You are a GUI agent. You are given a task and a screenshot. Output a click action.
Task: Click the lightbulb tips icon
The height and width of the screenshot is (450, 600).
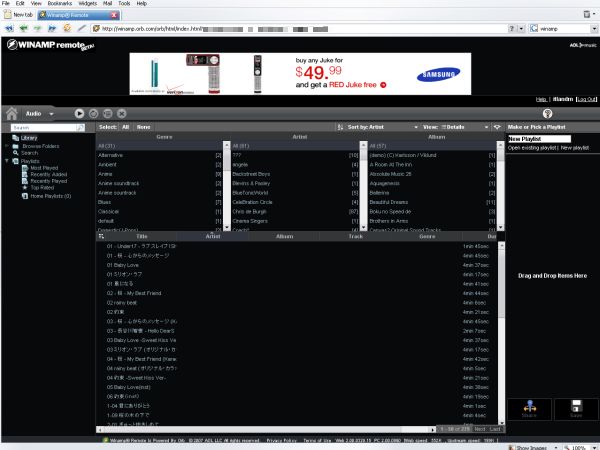548,114
